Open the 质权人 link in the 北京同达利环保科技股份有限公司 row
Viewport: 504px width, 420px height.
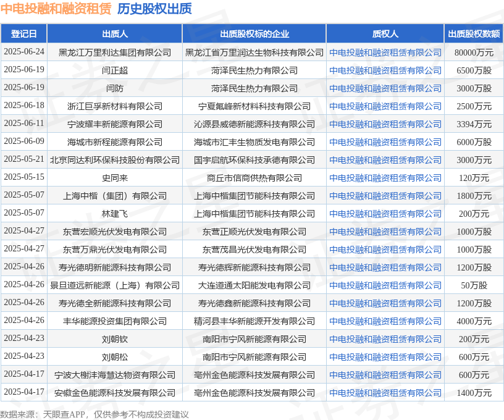pyautogui.click(x=385, y=160)
